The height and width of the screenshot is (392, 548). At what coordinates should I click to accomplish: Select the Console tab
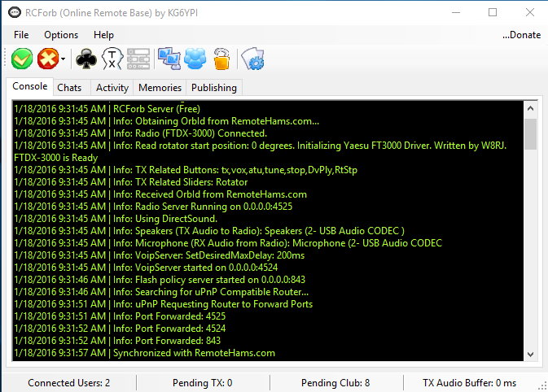[29, 86]
